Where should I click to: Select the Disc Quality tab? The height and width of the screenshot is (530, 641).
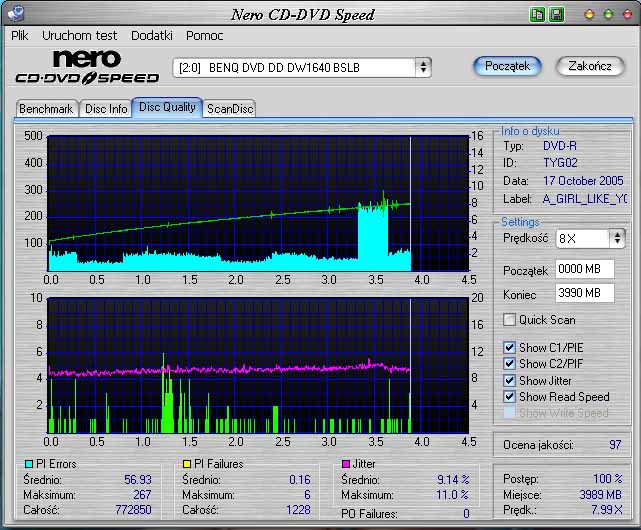point(167,107)
